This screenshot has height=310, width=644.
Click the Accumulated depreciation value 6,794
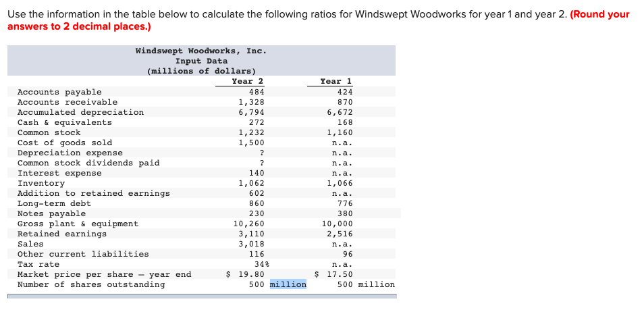(251, 112)
